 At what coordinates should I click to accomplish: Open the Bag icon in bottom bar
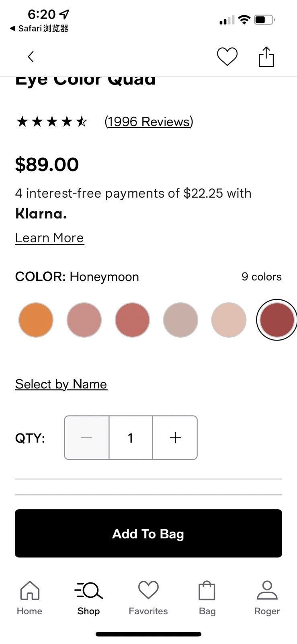point(207,598)
